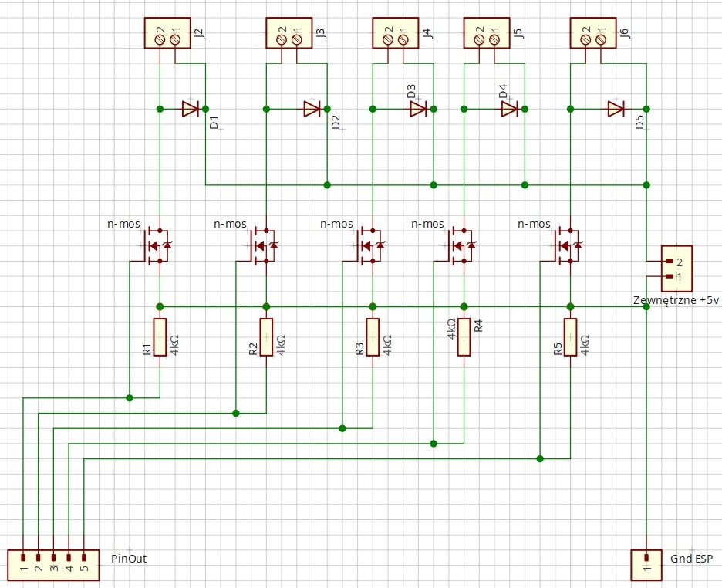The height and width of the screenshot is (588, 722).
Task: Select the J2 screw terminal connector
Action: click(x=167, y=35)
